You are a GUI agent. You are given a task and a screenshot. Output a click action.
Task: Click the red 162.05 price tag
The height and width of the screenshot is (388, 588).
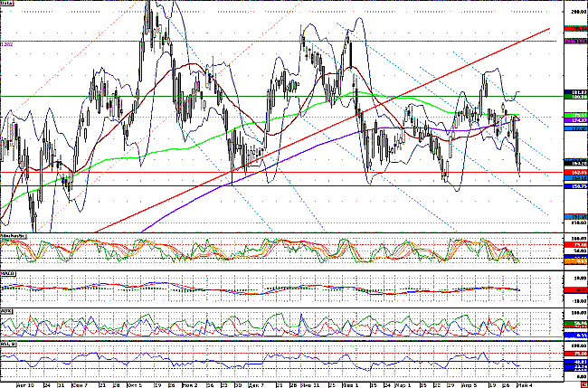coord(575,171)
